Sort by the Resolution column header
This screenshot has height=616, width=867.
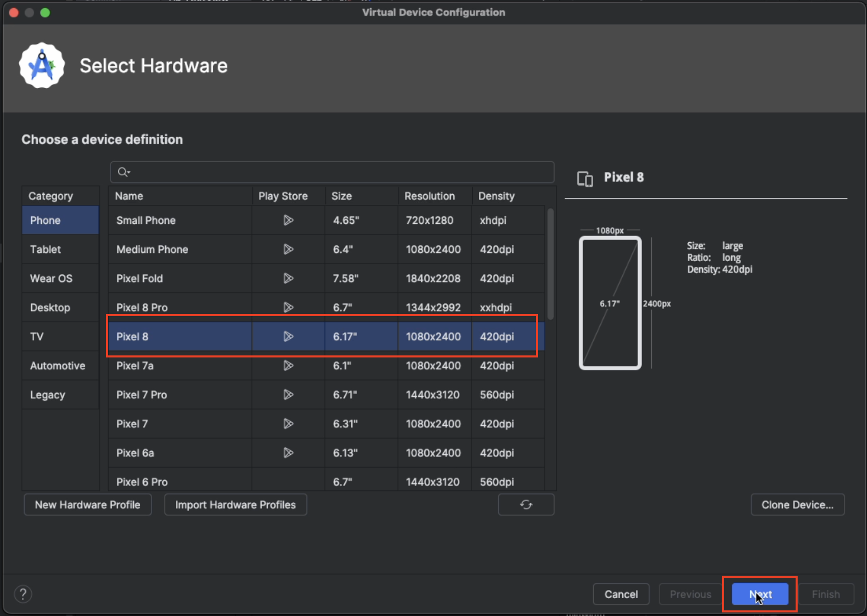pyautogui.click(x=435, y=196)
